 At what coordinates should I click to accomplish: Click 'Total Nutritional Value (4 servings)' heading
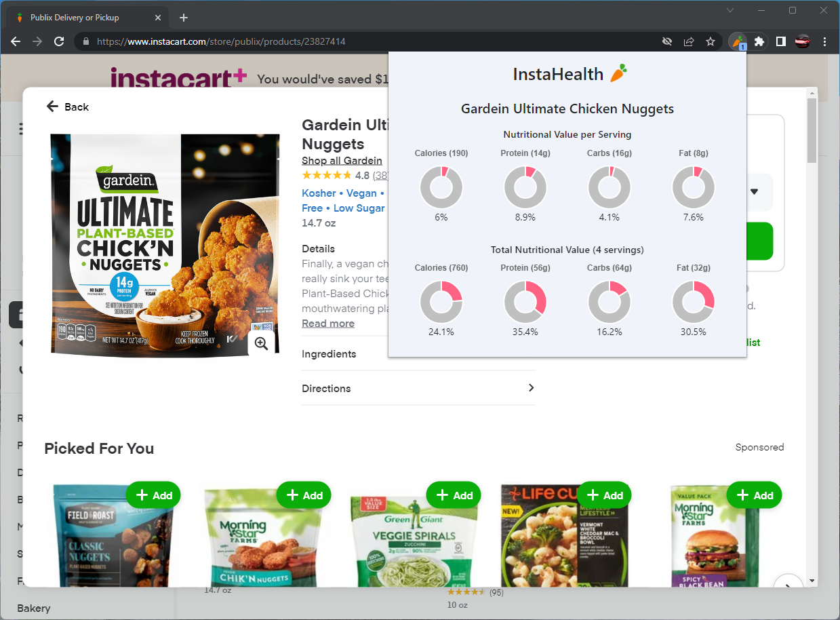pos(567,250)
